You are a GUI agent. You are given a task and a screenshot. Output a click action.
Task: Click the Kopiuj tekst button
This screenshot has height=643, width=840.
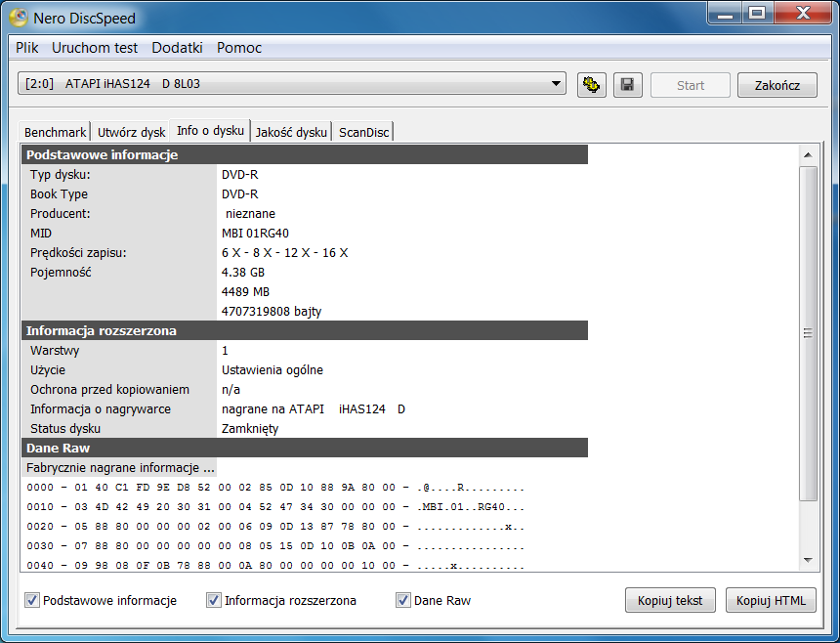[x=670, y=600]
